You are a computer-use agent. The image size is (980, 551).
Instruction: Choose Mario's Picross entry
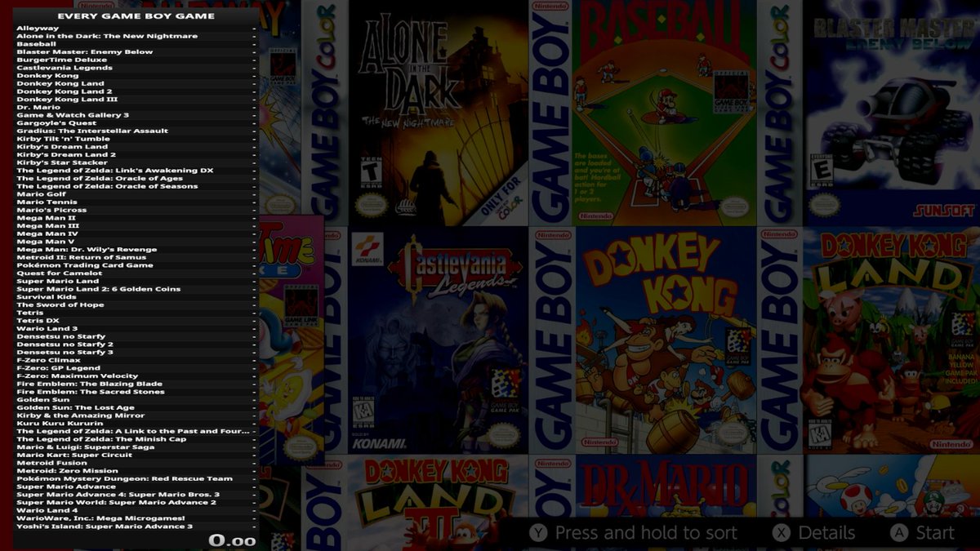point(136,210)
